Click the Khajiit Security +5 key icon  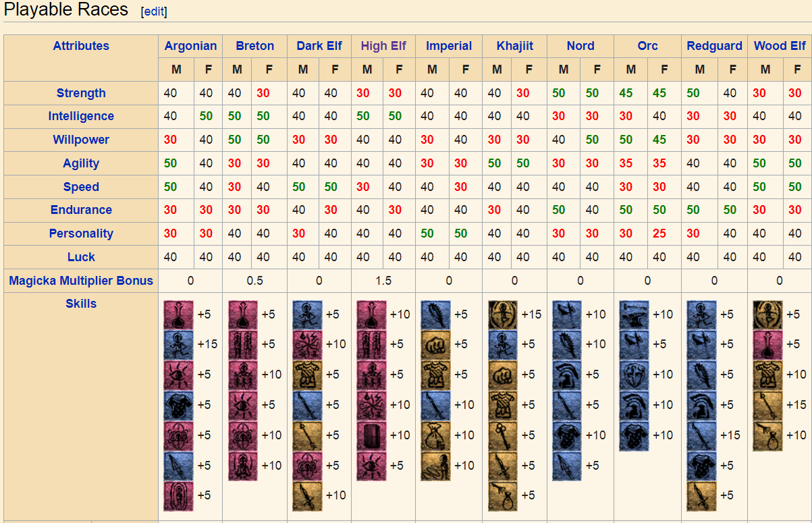[x=503, y=436]
